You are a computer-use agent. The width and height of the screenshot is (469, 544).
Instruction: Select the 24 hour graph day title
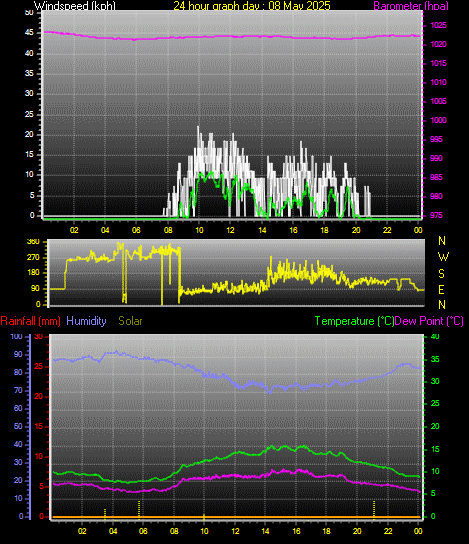[x=252, y=6]
